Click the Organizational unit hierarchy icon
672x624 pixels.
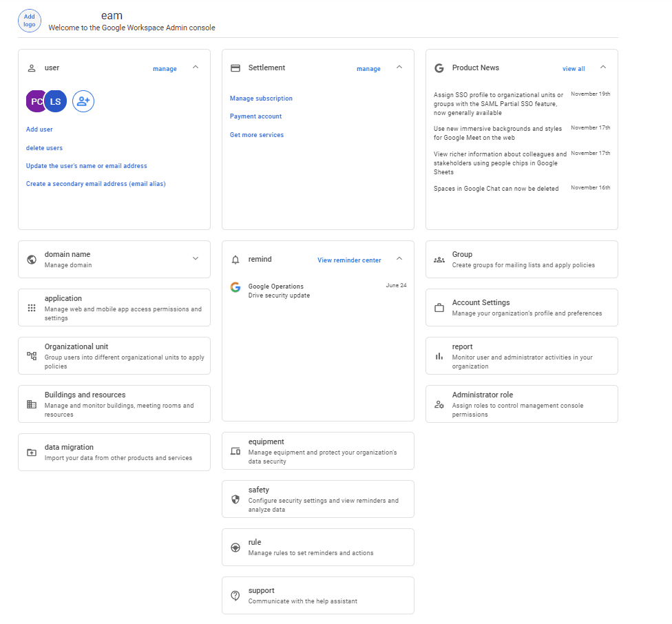click(x=32, y=356)
